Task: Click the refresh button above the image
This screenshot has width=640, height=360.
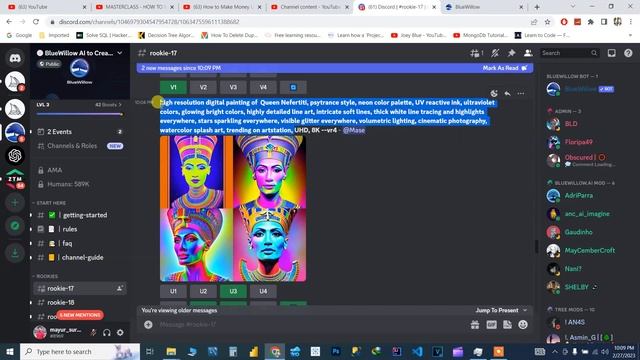Action: pyautogui.click(x=293, y=87)
